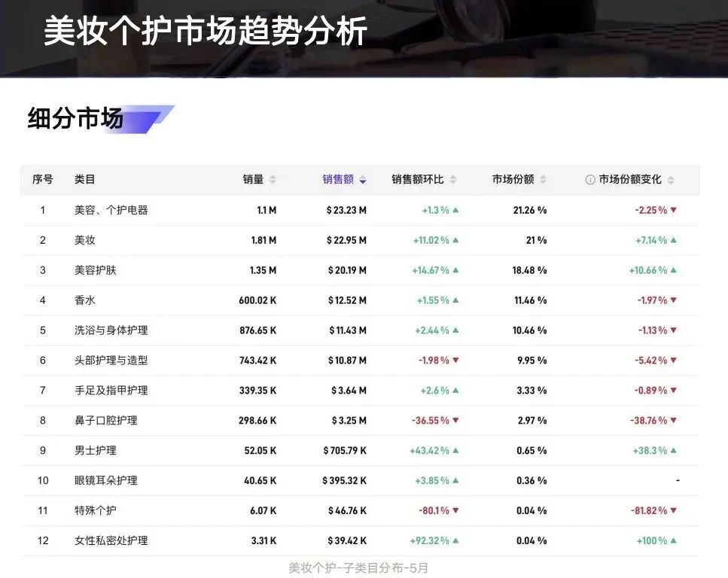
Task: Click growth value +92.32 %
Action: click(429, 540)
